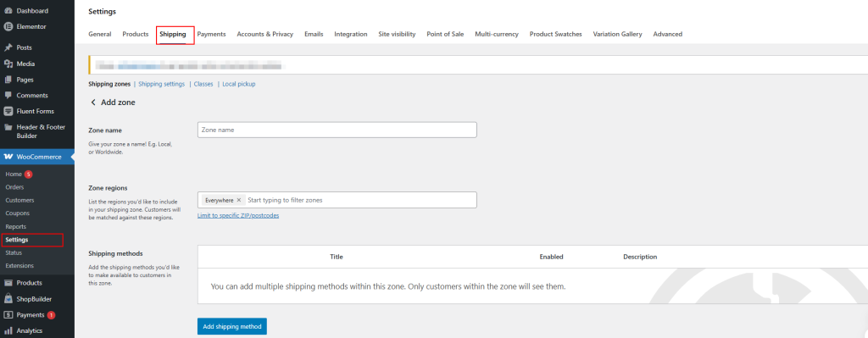Viewport: 868px width, 338px height.
Task: Open the Variation Gallery tab
Action: [x=617, y=34]
